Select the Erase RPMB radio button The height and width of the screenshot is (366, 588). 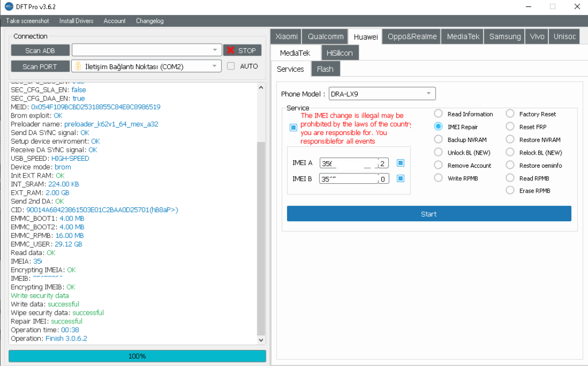(x=510, y=190)
